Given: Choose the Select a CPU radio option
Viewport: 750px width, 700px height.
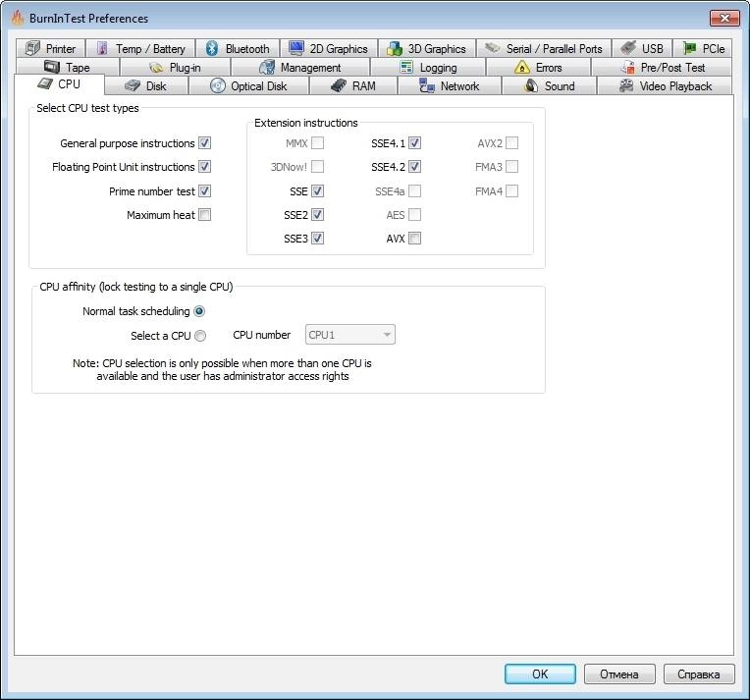Looking at the screenshot, I should (x=200, y=336).
